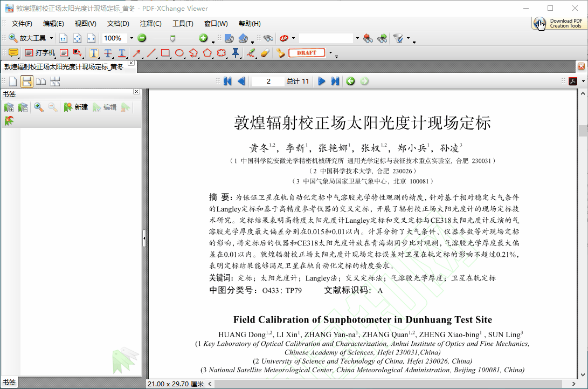588x389 pixels.
Task: Apply the DRAFT stamp
Action: coord(307,53)
